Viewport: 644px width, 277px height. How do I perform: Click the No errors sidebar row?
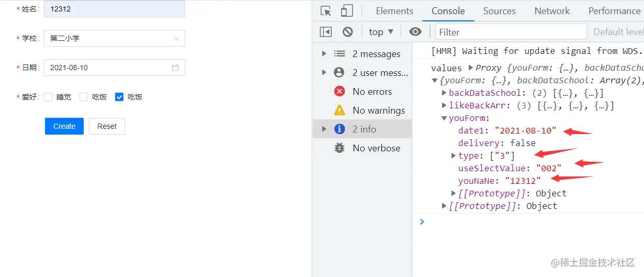point(362,92)
